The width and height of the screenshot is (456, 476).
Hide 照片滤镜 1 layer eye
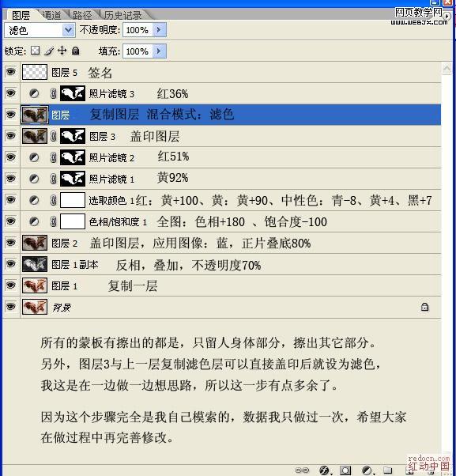point(10,178)
